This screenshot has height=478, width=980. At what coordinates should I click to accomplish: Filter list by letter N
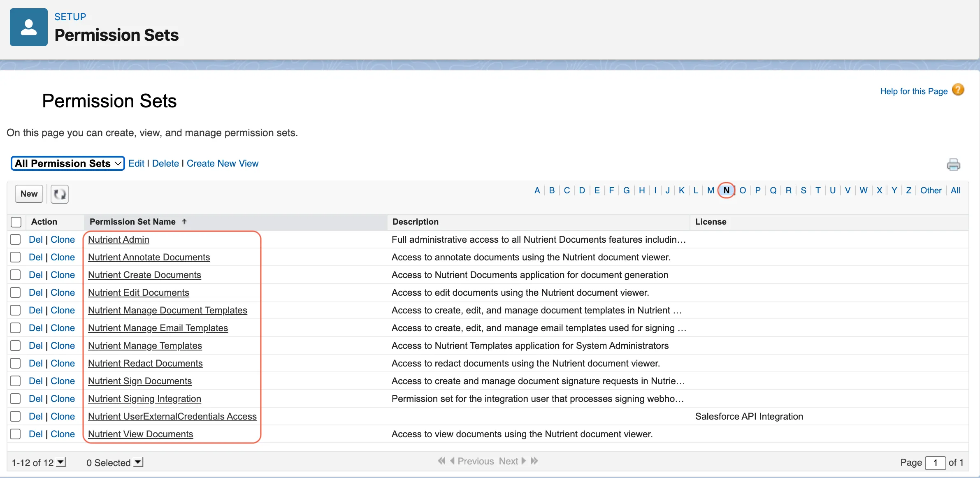727,190
